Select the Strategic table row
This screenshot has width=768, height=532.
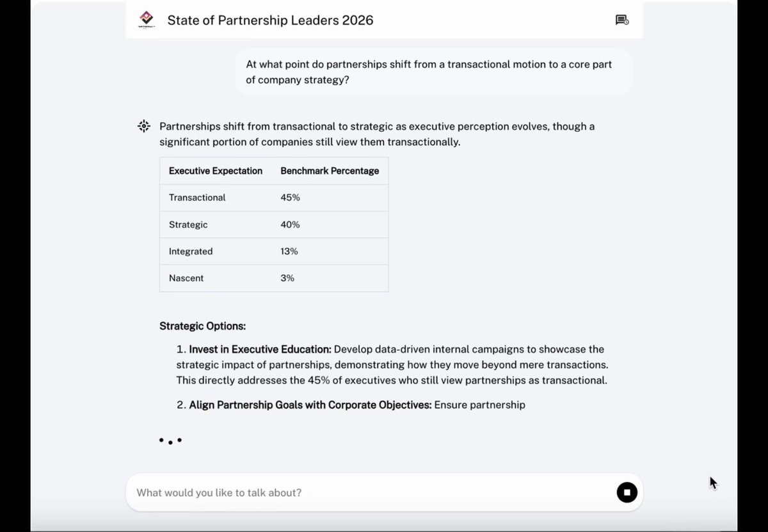pos(274,225)
